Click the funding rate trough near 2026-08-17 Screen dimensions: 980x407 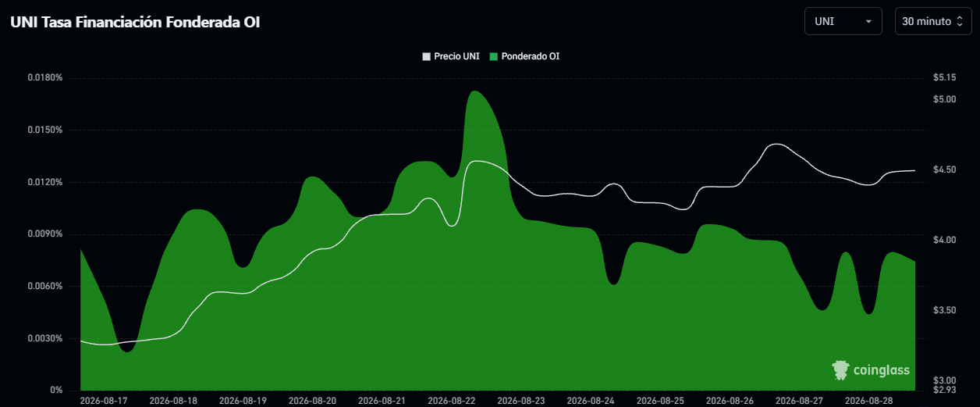[x=128, y=352]
